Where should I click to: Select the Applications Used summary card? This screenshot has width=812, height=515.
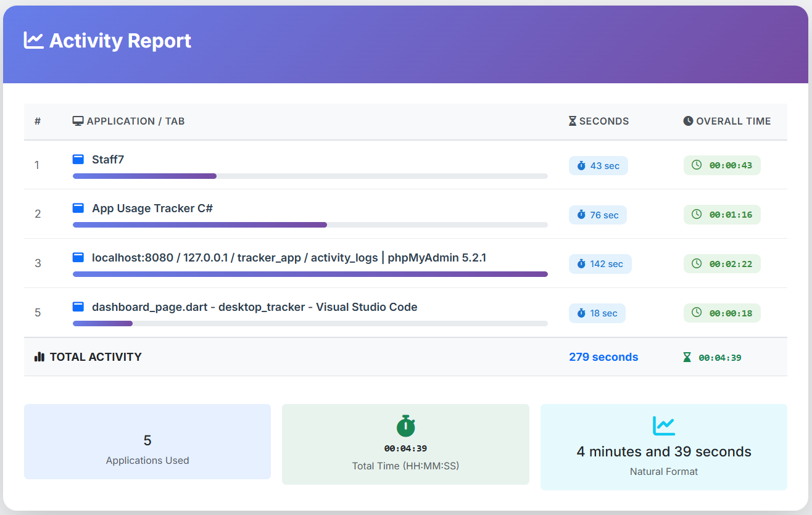[x=147, y=442]
